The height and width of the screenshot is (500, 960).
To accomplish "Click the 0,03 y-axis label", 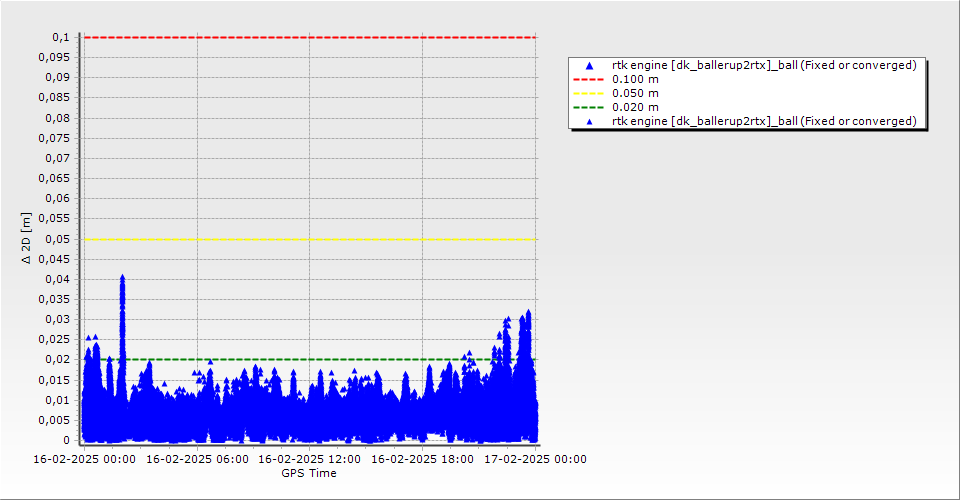I will 58,319.
